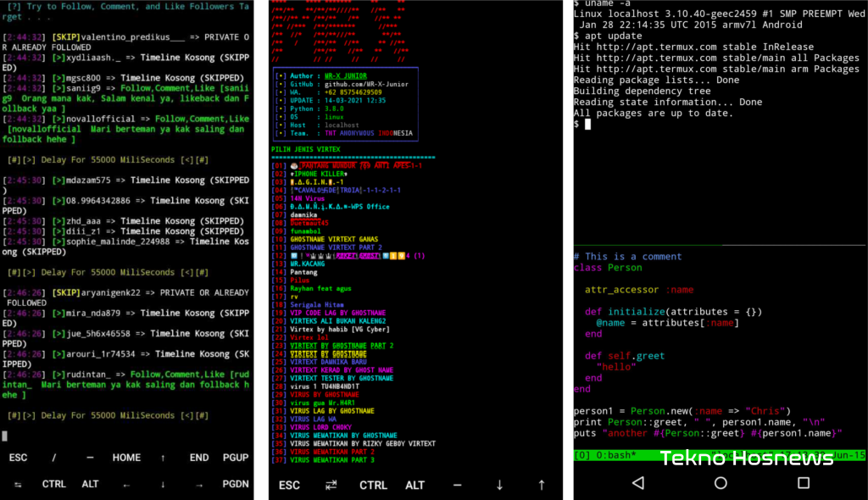The height and width of the screenshot is (500, 868).
Task: Open recent apps with the square icon
Action: [803, 483]
